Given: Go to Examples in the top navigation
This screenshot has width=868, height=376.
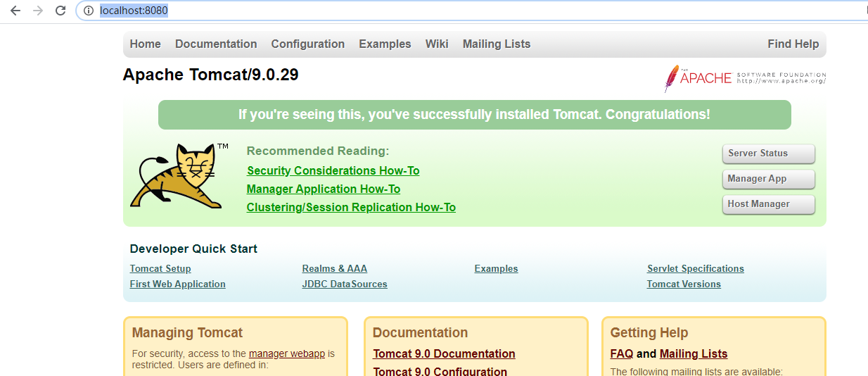Looking at the screenshot, I should pyautogui.click(x=385, y=44).
